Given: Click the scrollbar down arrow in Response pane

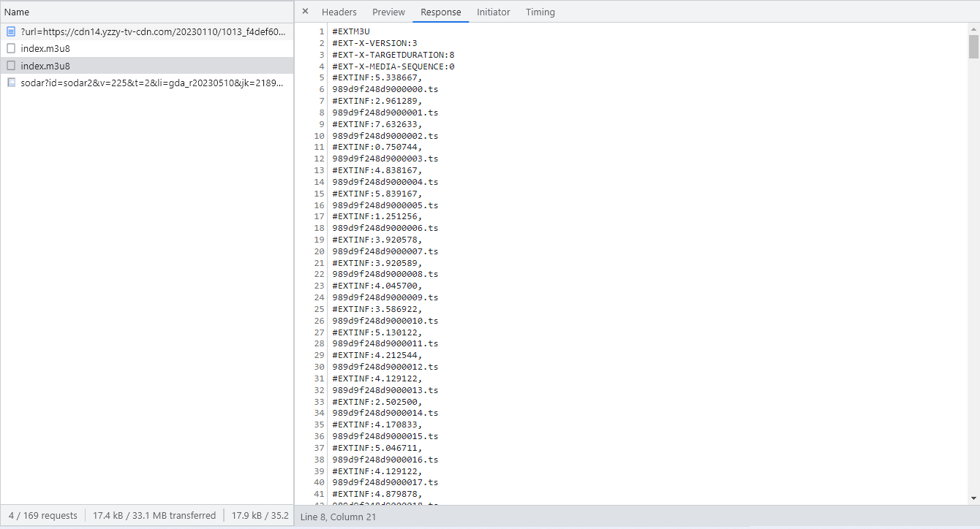Looking at the screenshot, I should pyautogui.click(x=973, y=498).
